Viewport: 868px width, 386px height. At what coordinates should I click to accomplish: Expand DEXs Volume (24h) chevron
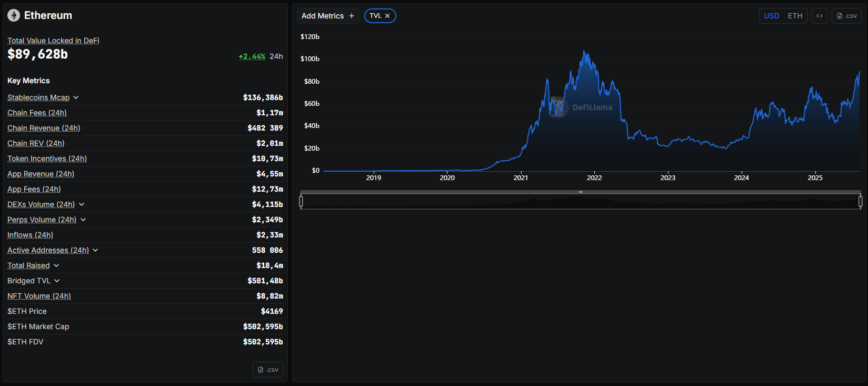pos(82,204)
